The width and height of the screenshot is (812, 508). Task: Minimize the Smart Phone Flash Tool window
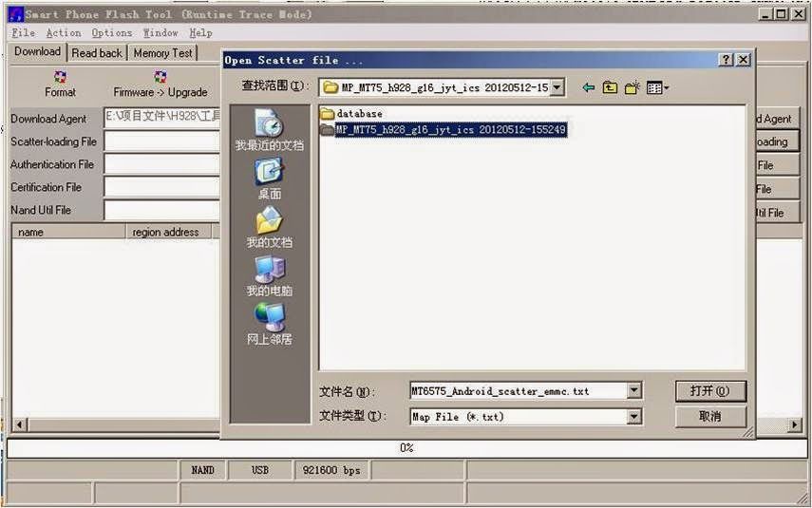(x=765, y=14)
